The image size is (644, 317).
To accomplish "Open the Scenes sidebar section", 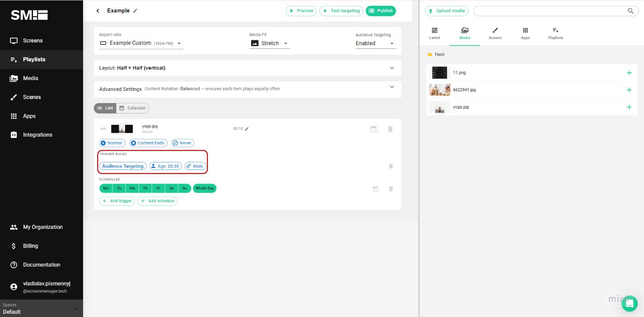I will tap(32, 97).
